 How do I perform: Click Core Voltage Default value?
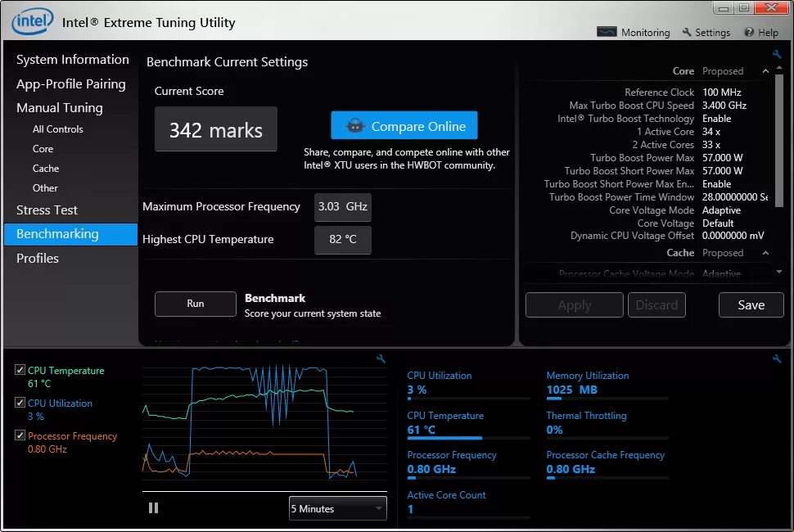[x=718, y=223]
